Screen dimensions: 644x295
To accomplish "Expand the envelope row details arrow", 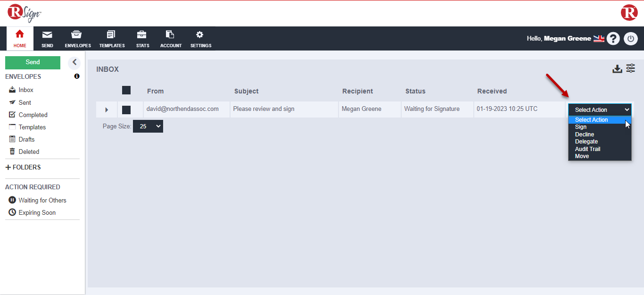I will coord(107,110).
